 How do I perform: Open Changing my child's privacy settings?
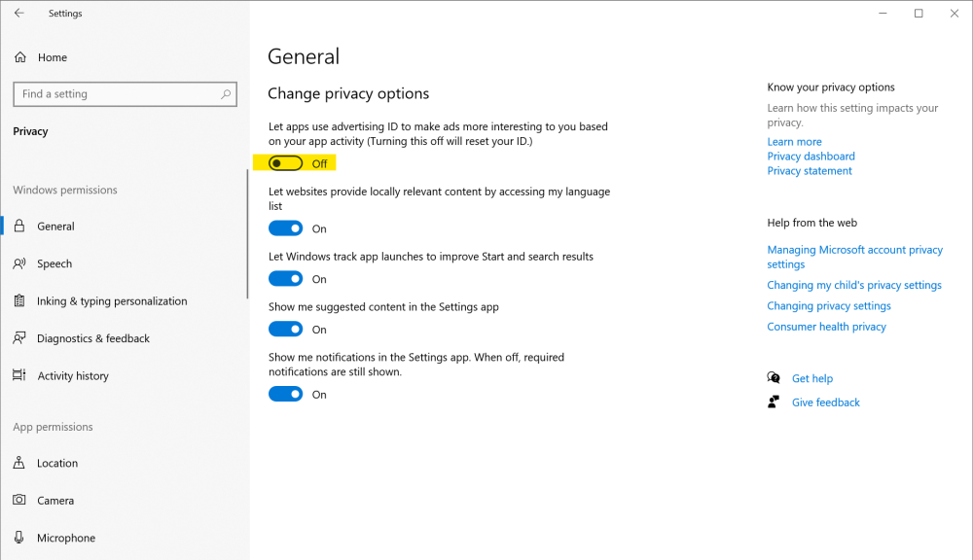853,285
